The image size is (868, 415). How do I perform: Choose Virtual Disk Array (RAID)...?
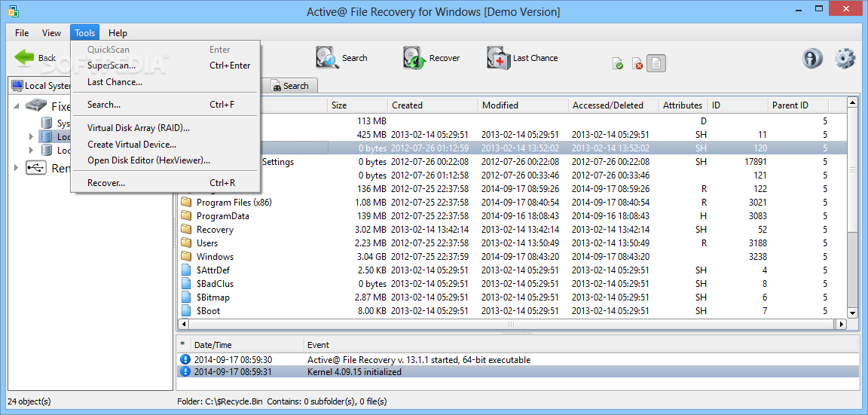point(165,128)
